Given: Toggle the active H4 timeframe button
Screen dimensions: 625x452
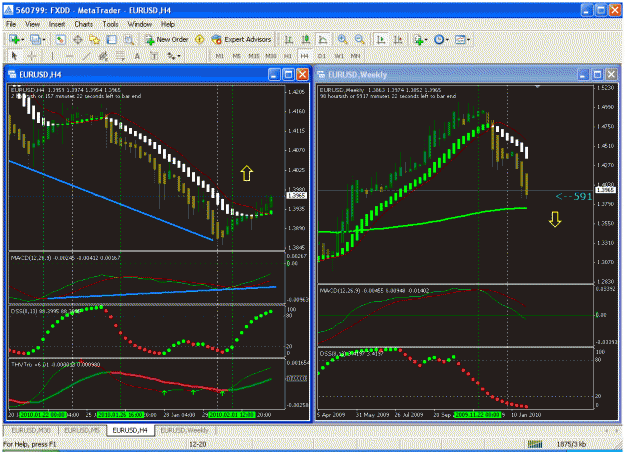Looking at the screenshot, I should [x=305, y=56].
